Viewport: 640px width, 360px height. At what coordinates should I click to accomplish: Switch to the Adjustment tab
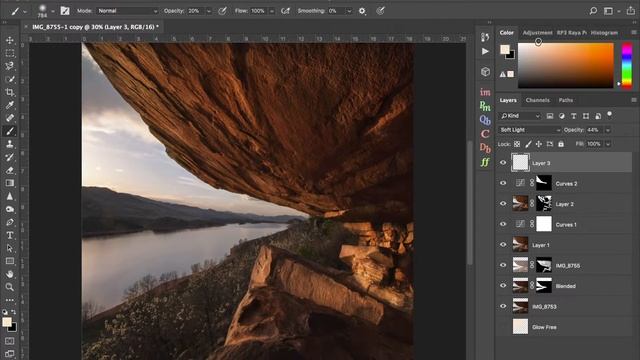point(537,33)
